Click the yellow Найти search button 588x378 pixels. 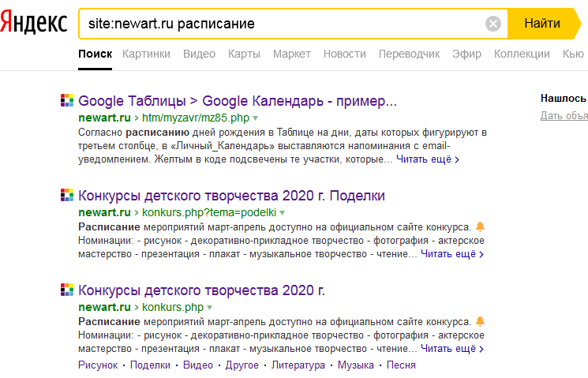pyautogui.click(x=543, y=24)
